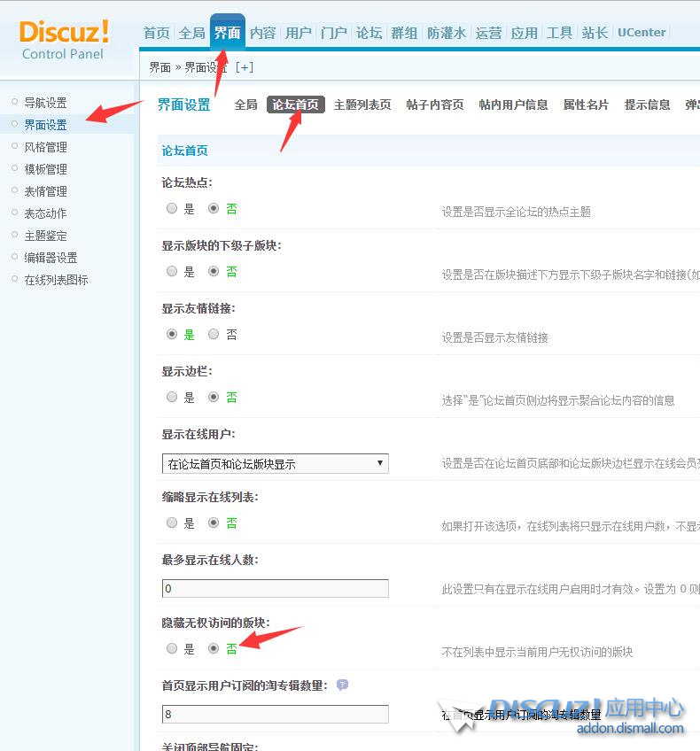Image resolution: width=700 pixels, height=751 pixels.
Task: Go to 编辑器设置 in sidebar
Action: [51, 258]
